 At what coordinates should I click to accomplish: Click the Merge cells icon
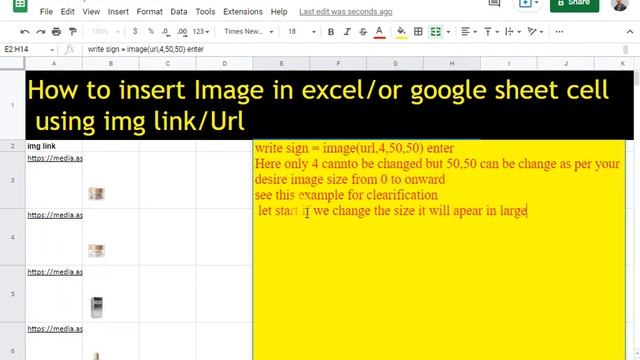pos(436,31)
